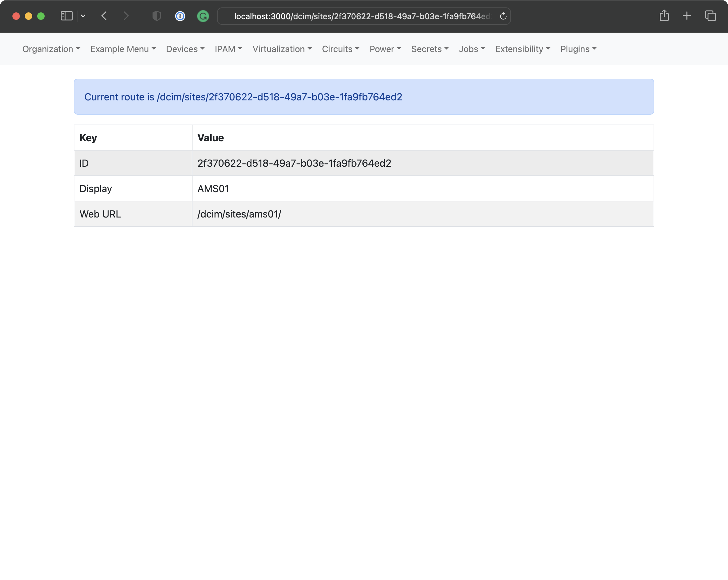Click the /dcim/sites/ams01/ Web URL value

coord(239,213)
